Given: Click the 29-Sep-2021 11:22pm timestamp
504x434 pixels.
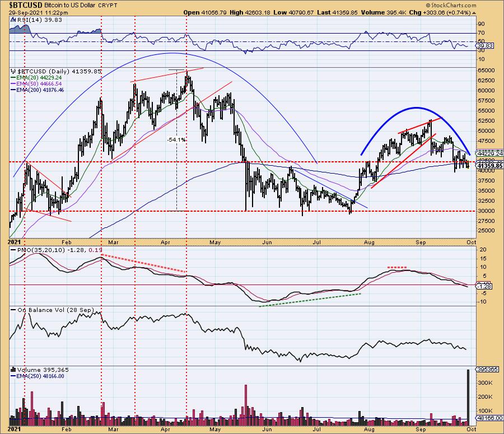Looking at the screenshot, I should (x=39, y=12).
